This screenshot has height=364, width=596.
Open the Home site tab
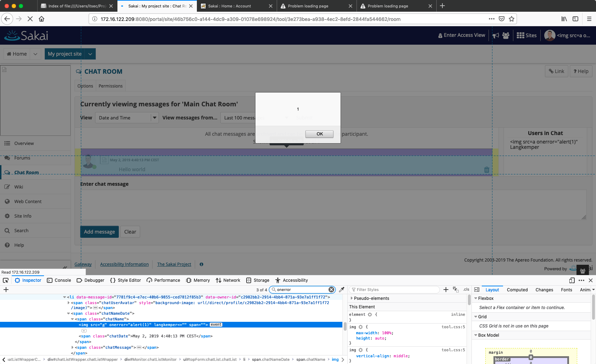17,54
